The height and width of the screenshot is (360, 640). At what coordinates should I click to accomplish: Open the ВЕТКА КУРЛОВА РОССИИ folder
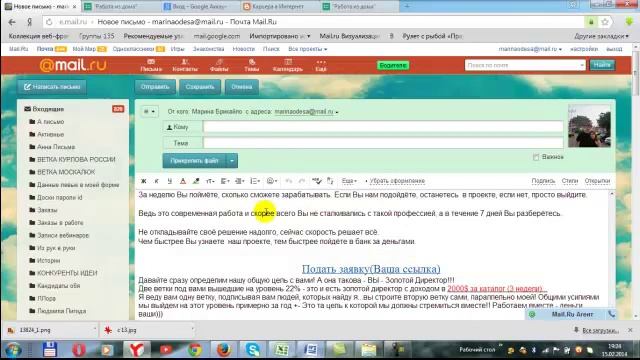tap(76, 159)
